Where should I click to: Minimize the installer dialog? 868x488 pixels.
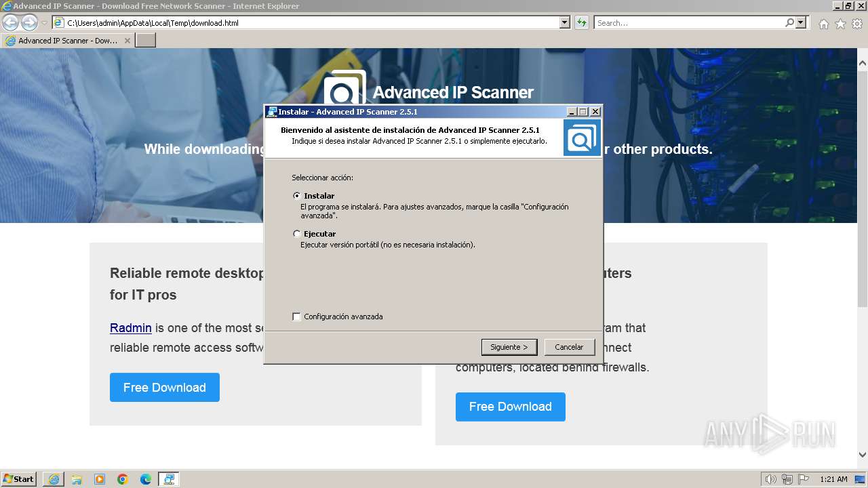pyautogui.click(x=572, y=112)
